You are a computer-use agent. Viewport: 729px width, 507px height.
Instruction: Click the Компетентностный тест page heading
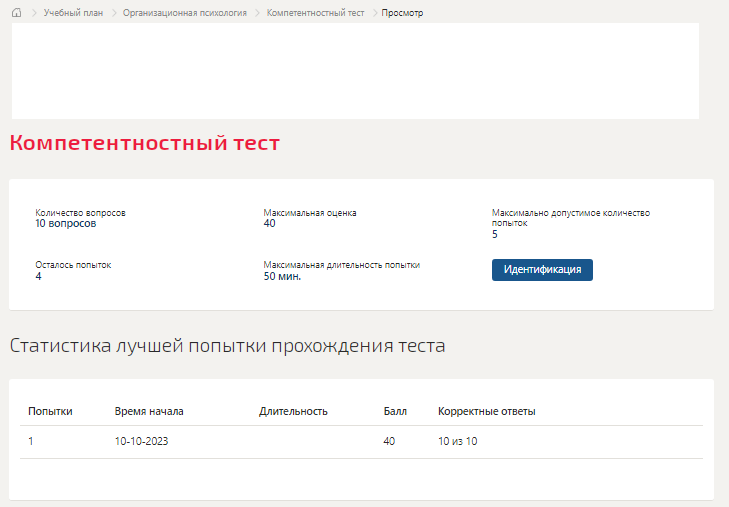pos(145,143)
